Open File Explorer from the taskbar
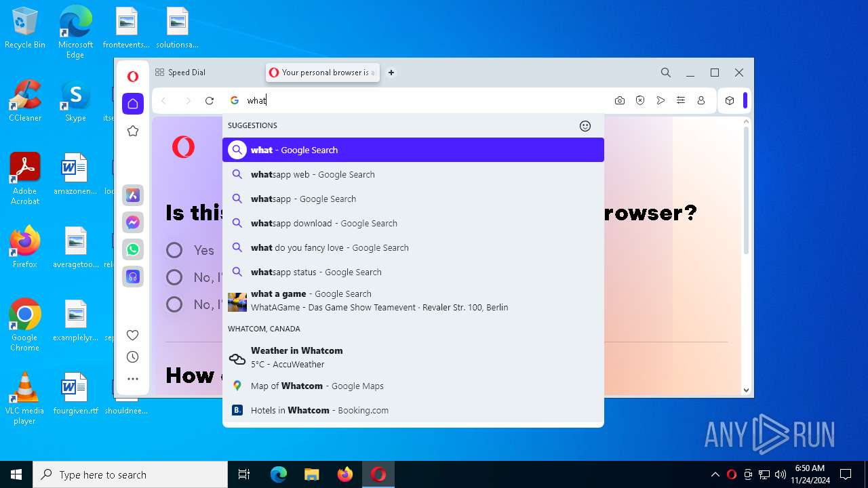868x488 pixels. tap(311, 474)
